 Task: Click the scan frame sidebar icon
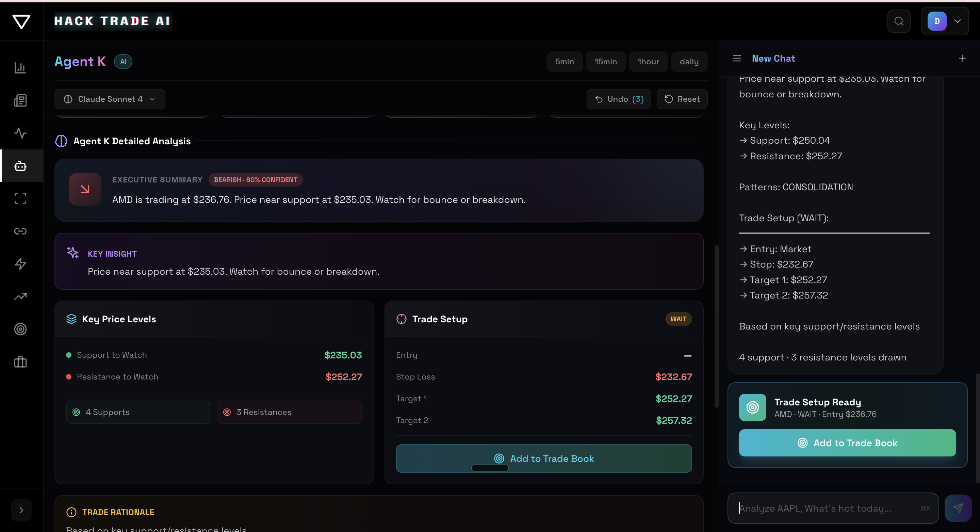point(20,199)
